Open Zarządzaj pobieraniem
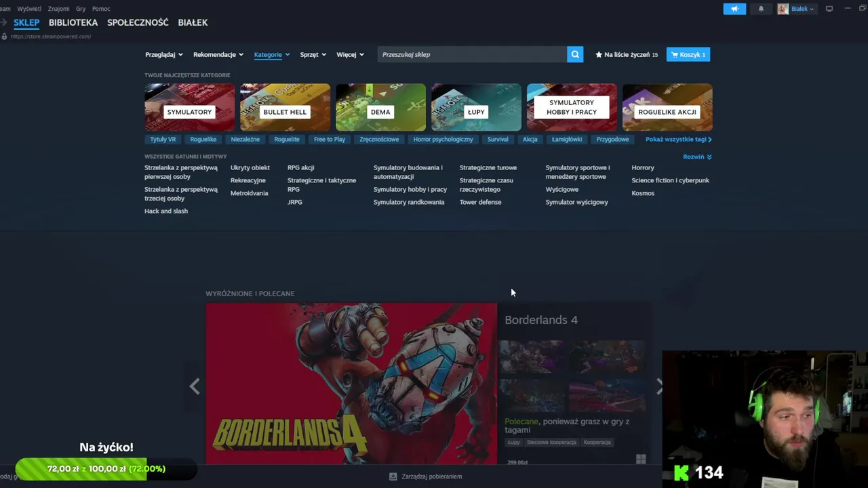Viewport: 868px width, 488px height. tap(431, 476)
